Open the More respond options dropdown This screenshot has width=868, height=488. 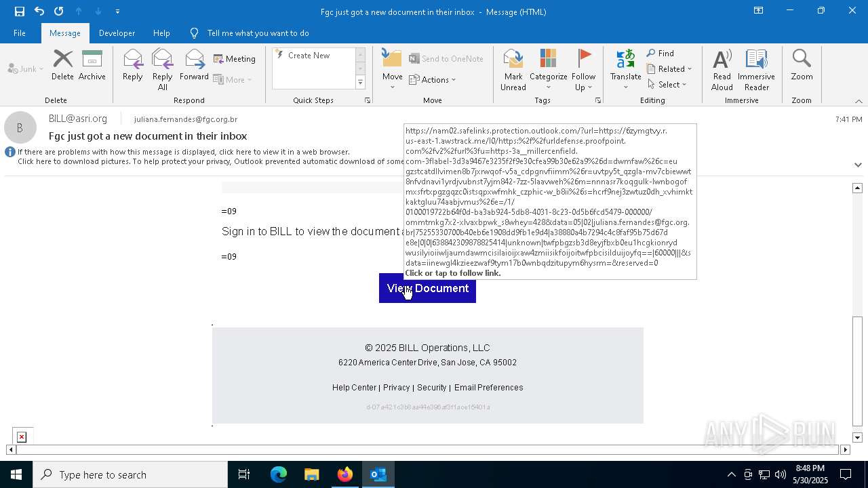[233, 79]
